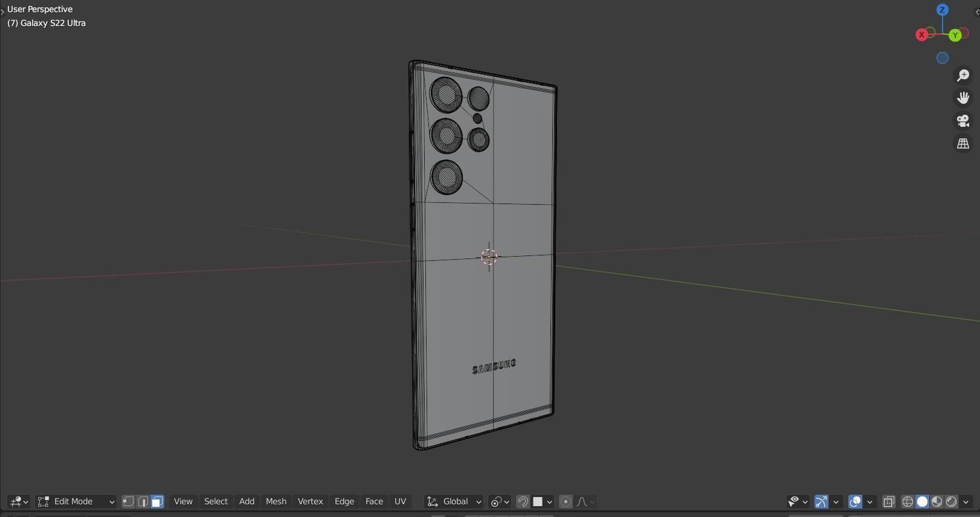Expand the viewport shading options dropdown
Image resolution: width=980 pixels, height=517 pixels.
[965, 501]
